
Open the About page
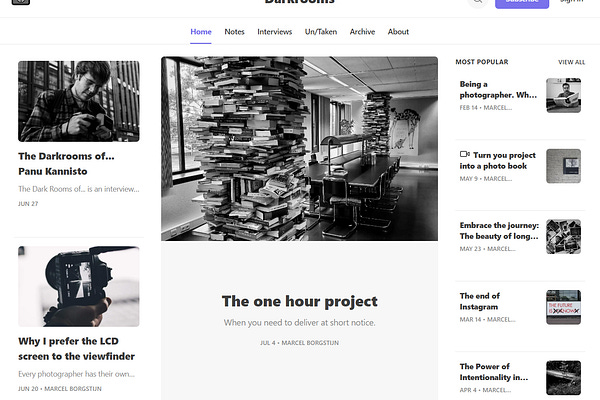coord(398,32)
